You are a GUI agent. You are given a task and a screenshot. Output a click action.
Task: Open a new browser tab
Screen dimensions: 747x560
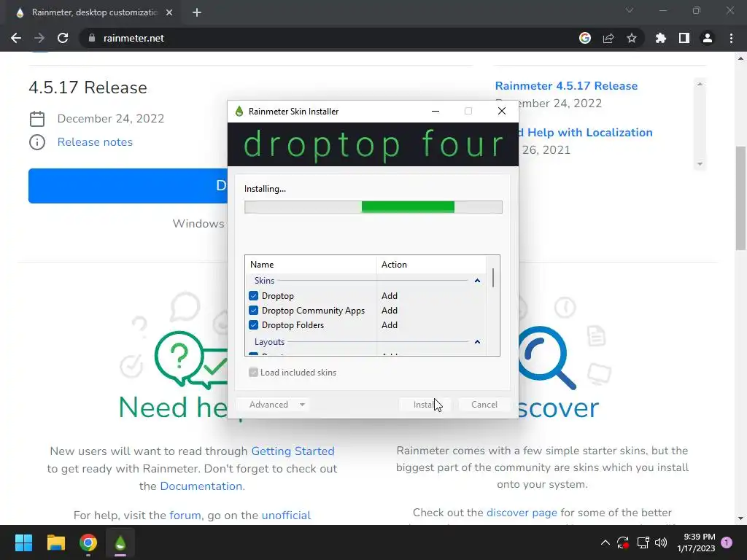[197, 12]
